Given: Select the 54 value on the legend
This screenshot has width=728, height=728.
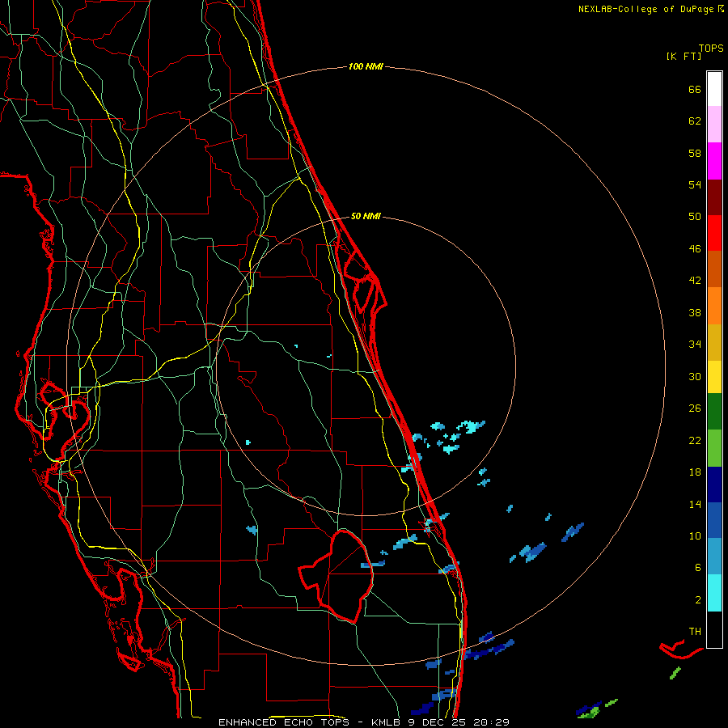Looking at the screenshot, I should (695, 184).
